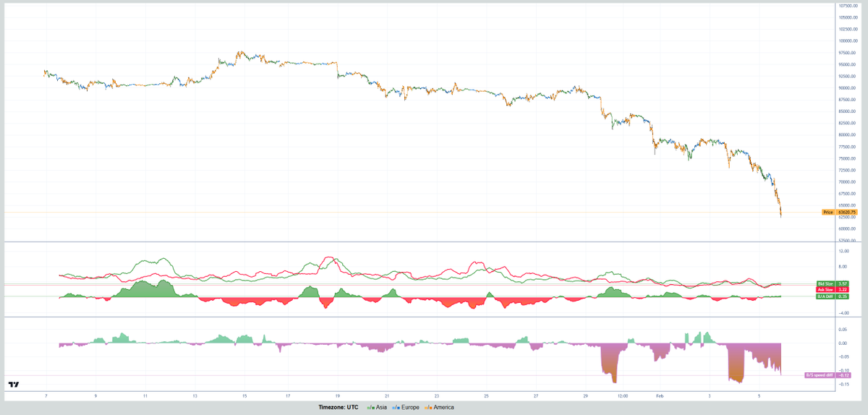868x415 pixels.
Task: Click date 15 on the time axis
Action: [244, 396]
